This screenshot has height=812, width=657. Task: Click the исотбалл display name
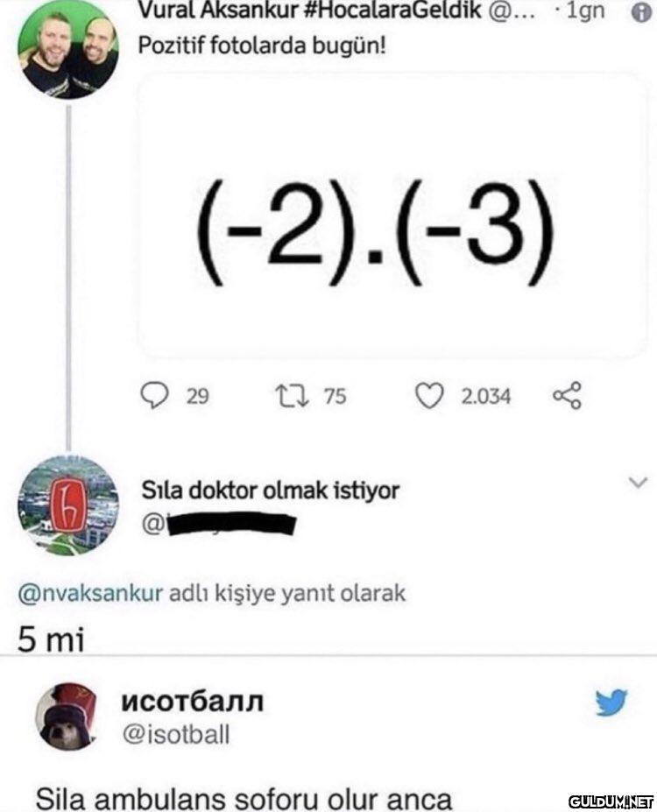point(193,701)
